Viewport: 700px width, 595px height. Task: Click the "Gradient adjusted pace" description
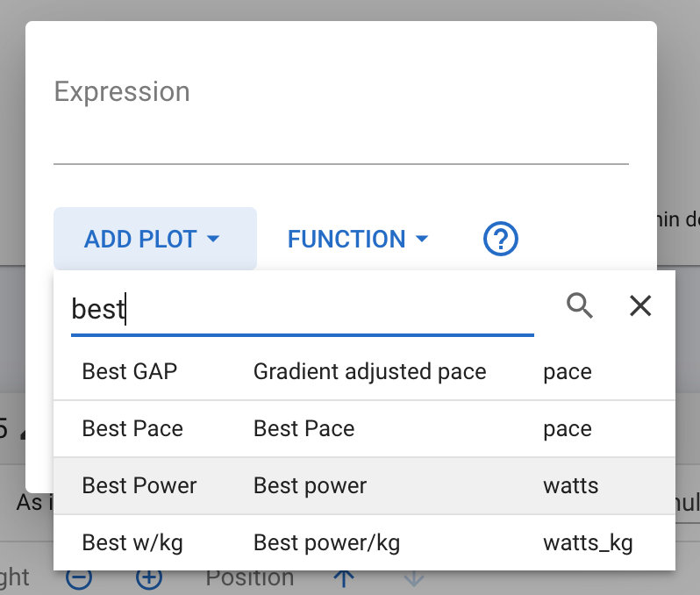369,372
